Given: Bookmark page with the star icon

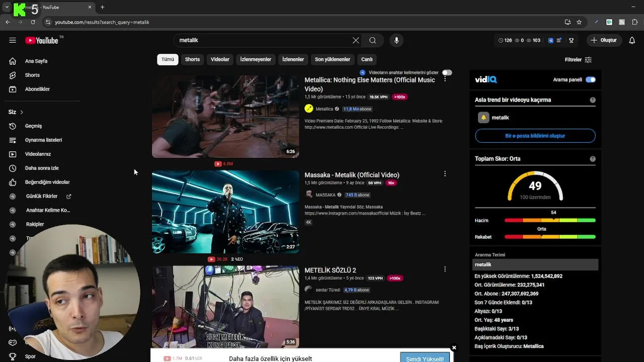Looking at the screenshot, I should pyautogui.click(x=579, y=22).
